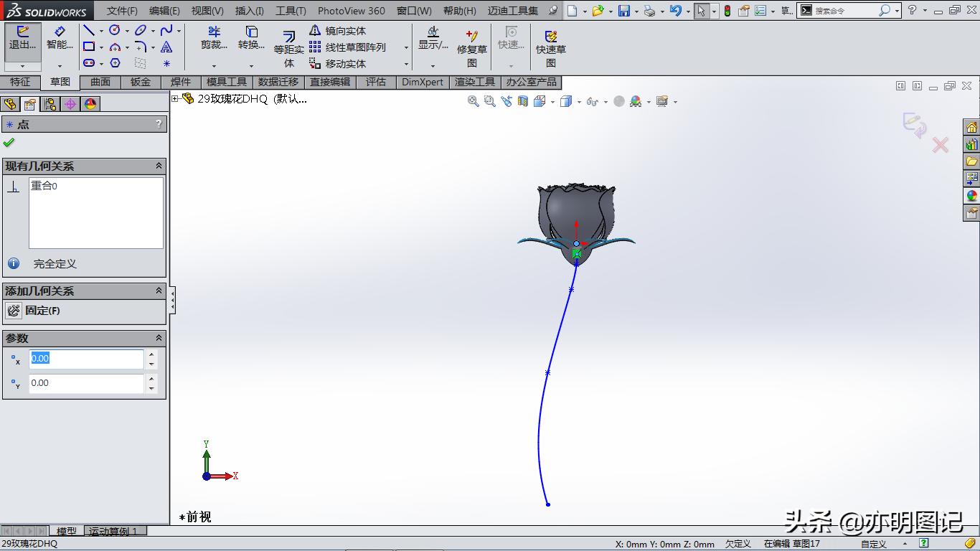Activate the Trim Entities (剪裁) tool

coord(212,39)
